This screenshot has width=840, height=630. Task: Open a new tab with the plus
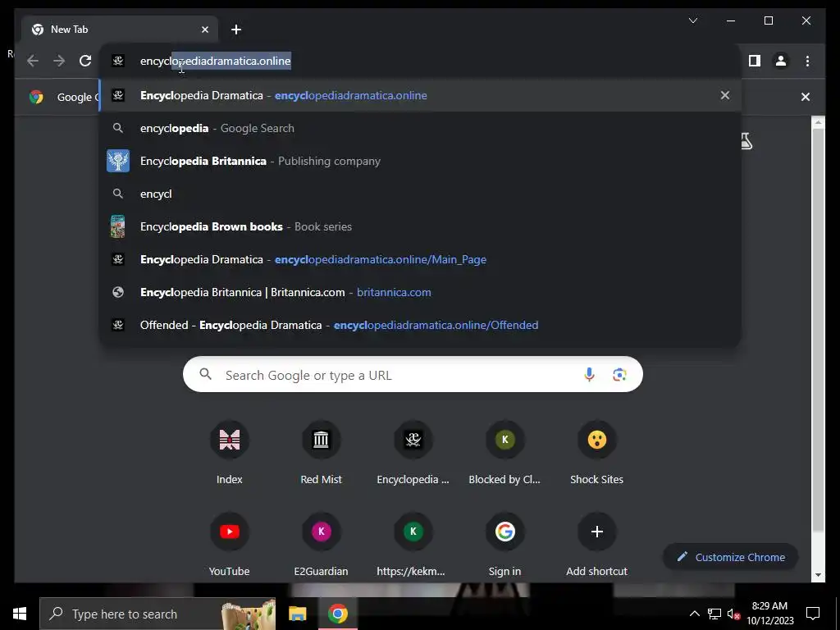click(236, 30)
